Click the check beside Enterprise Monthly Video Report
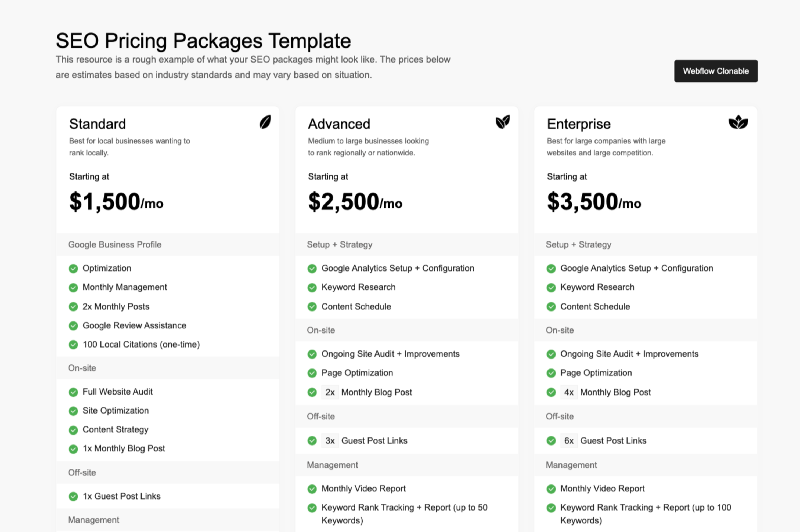800x532 pixels. [x=551, y=489]
